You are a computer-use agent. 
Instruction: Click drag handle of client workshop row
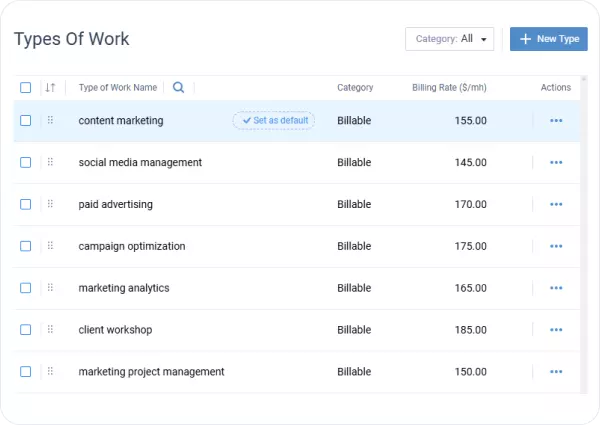click(50, 329)
